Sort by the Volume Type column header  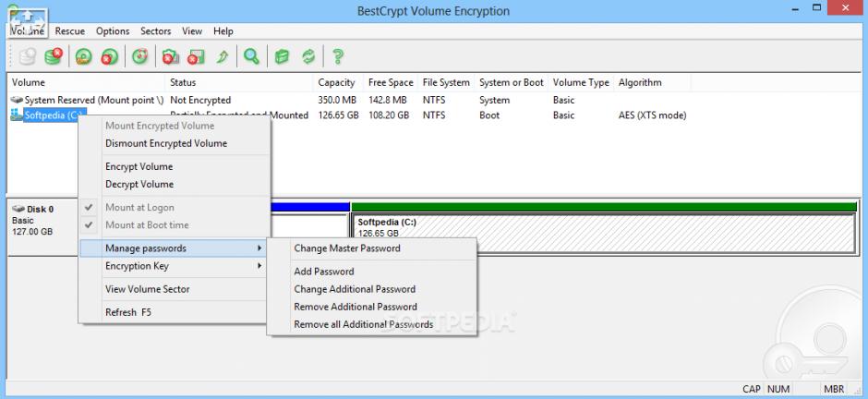(581, 82)
